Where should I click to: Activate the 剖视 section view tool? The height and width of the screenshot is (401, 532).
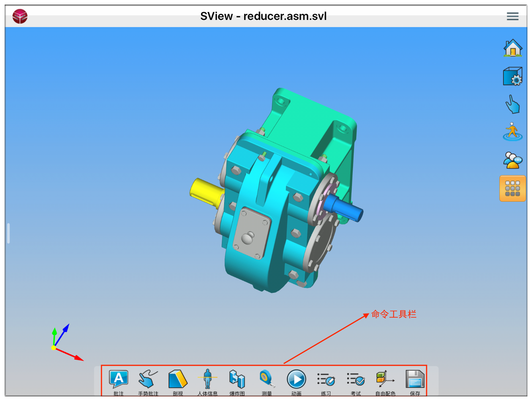(178, 382)
